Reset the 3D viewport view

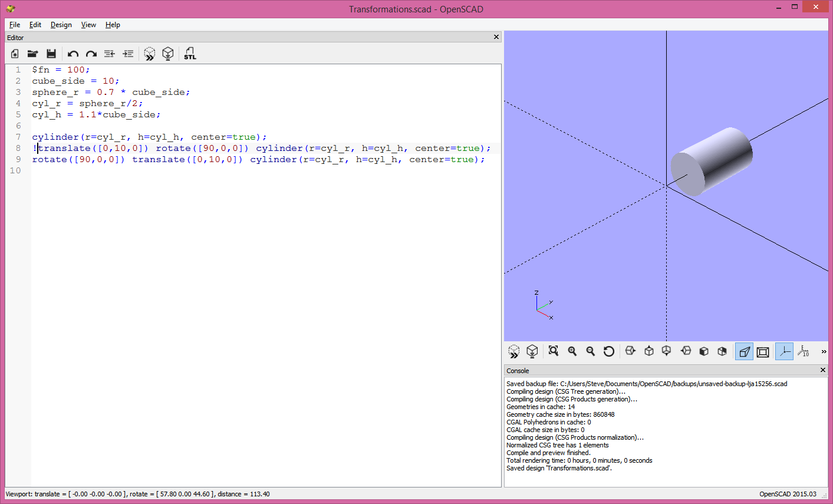(608, 351)
